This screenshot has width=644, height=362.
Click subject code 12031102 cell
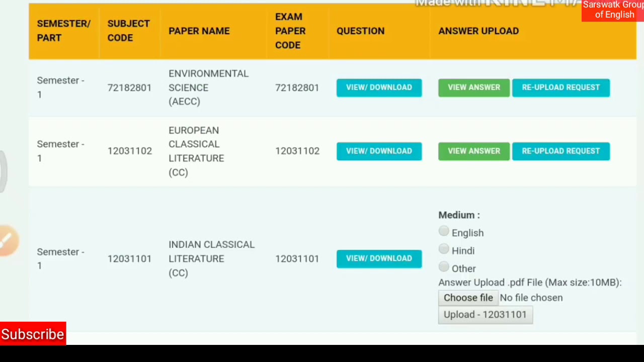129,151
